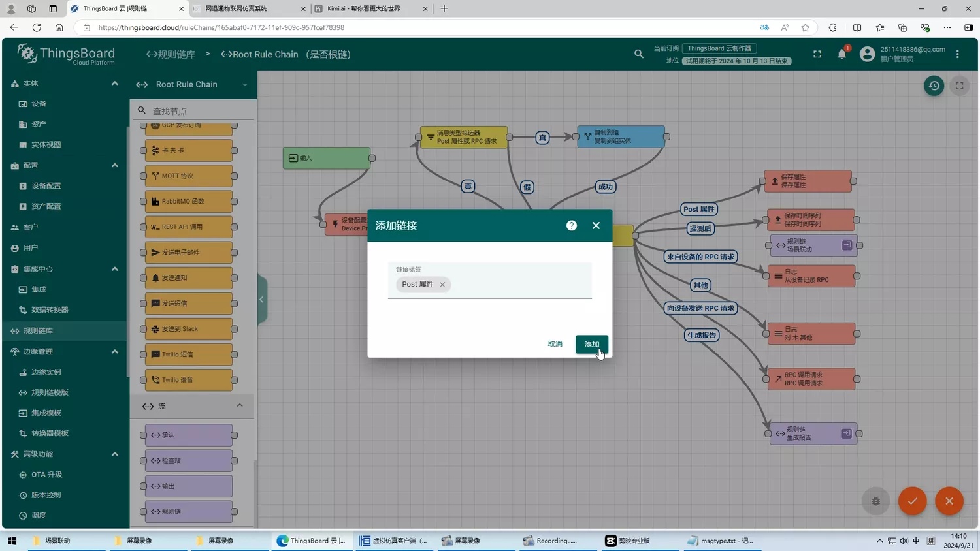Screen dimensions: 980x551
Task: Open ThingsBoard app in Windows taskbar
Action: pos(311,541)
